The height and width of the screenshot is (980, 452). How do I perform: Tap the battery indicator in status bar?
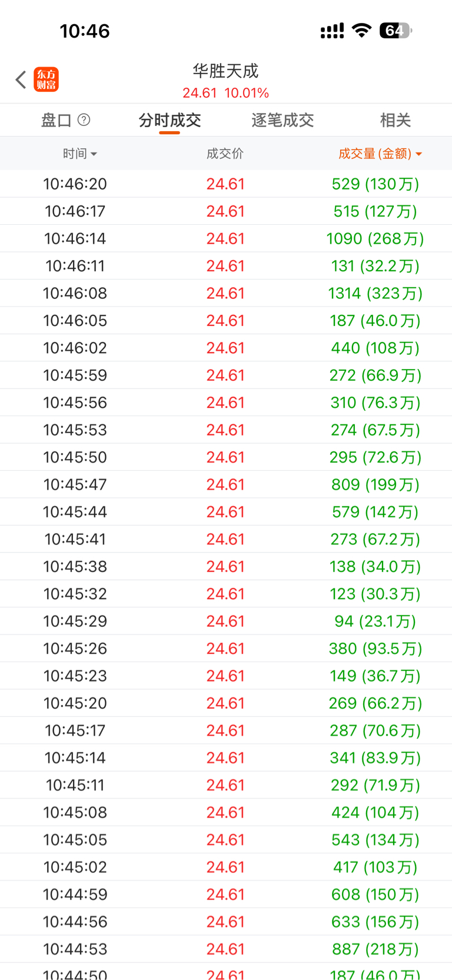click(x=395, y=31)
